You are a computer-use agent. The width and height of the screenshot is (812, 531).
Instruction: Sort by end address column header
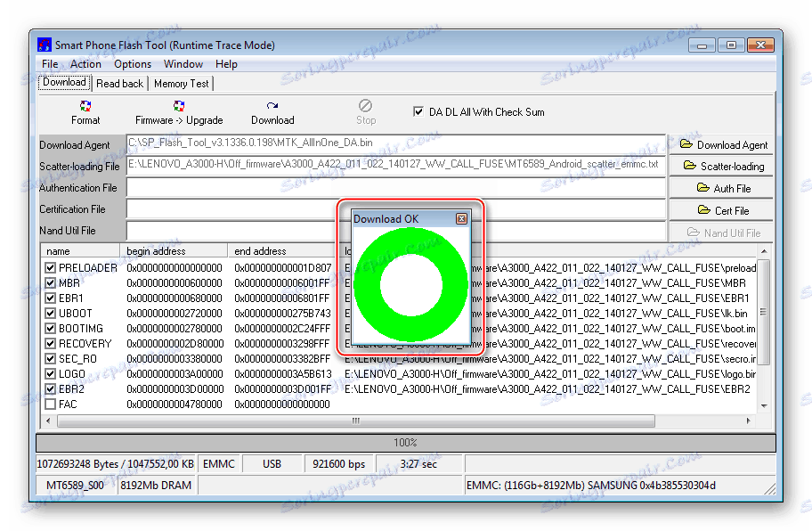pyautogui.click(x=281, y=250)
